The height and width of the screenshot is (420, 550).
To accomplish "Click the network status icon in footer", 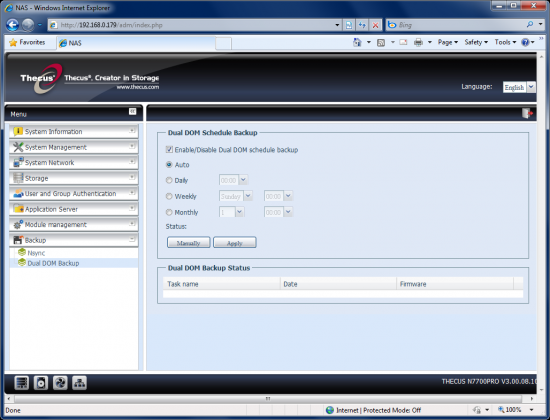I will (79, 383).
